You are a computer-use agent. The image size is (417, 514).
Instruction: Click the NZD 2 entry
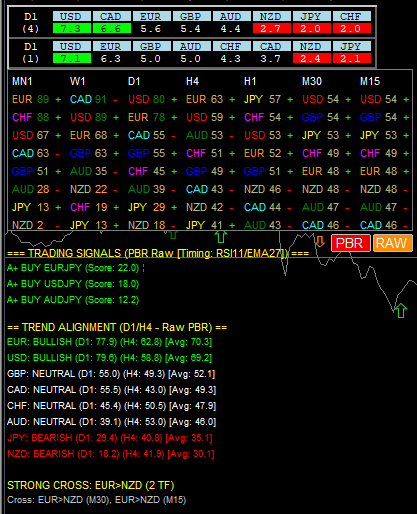point(28,225)
